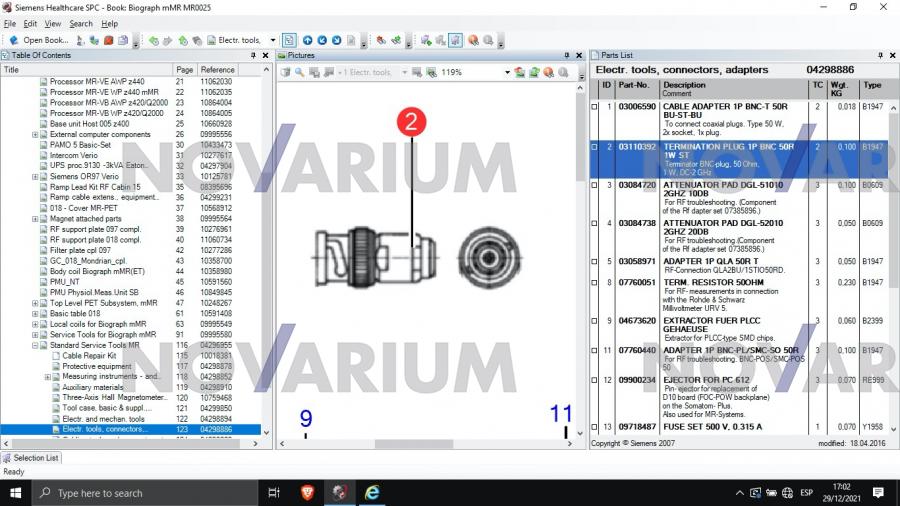900x506 pixels.
Task: Open Brave browser from the taskbar
Action: pyautogui.click(x=308, y=492)
